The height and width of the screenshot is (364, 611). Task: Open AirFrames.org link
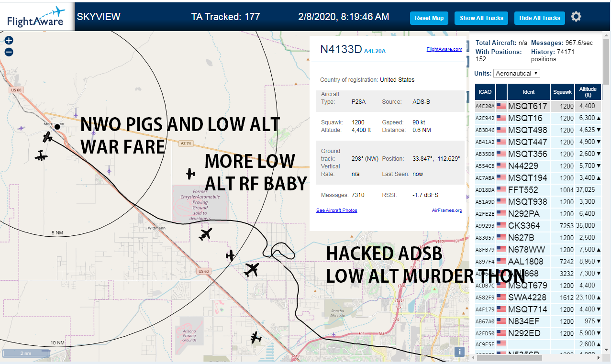click(x=447, y=210)
